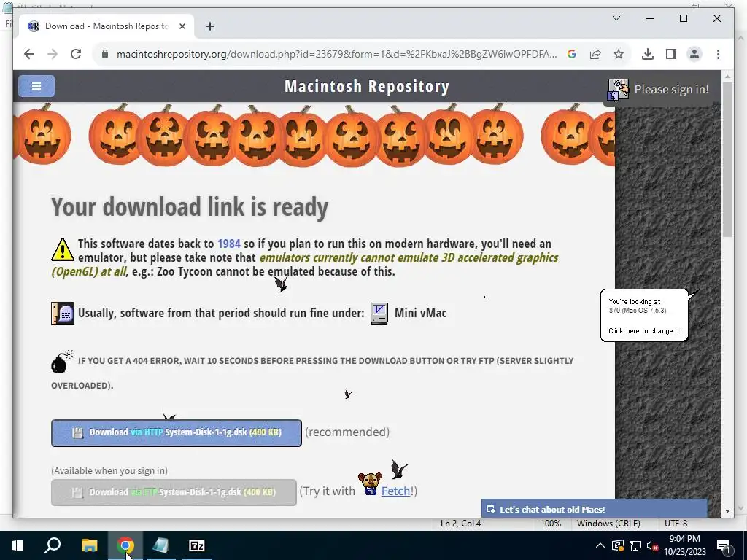Image resolution: width=747 pixels, height=560 pixels.
Task: Open the Windows Start menu
Action: (18, 545)
